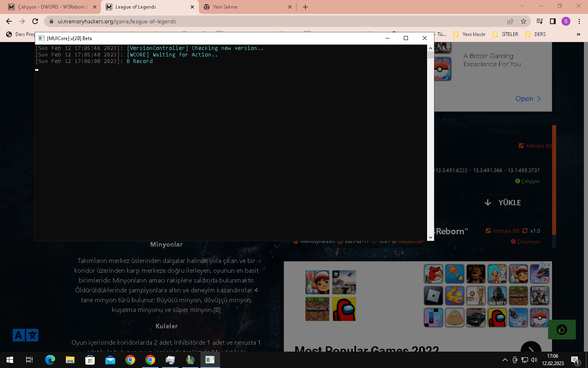Open Microsoft Store from the taskbar
Screen dimensions: 588x368
(x=90, y=360)
